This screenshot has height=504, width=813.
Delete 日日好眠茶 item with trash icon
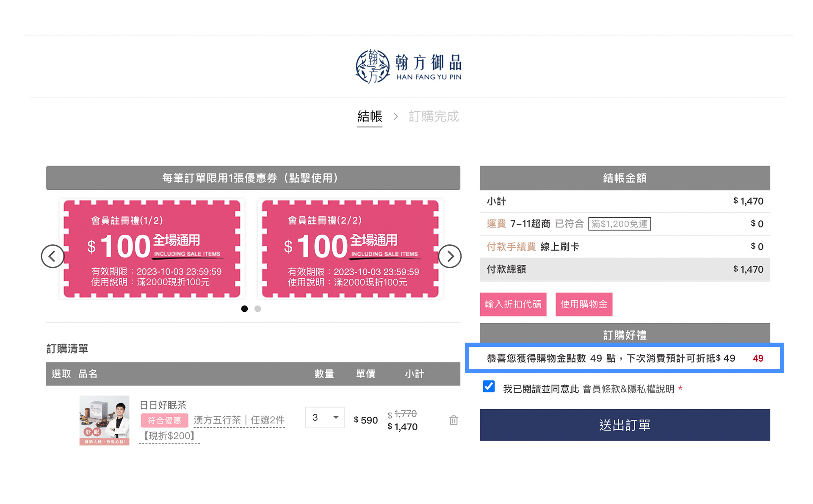click(x=454, y=420)
